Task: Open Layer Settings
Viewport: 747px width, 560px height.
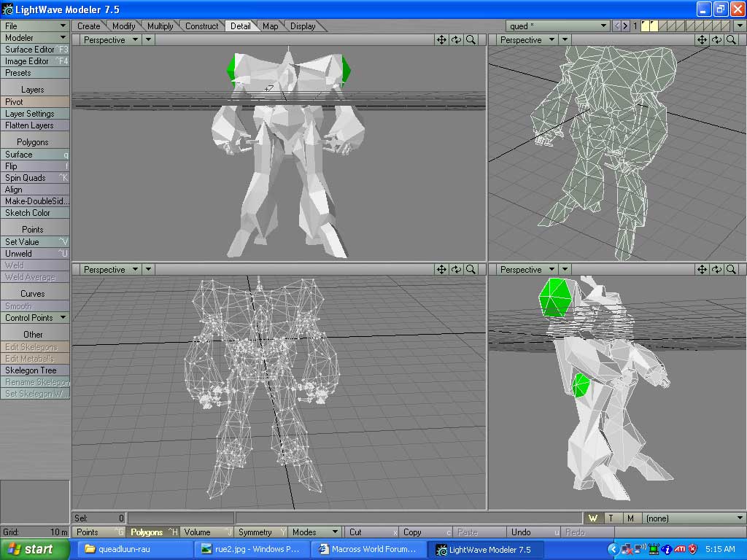Action: point(35,114)
